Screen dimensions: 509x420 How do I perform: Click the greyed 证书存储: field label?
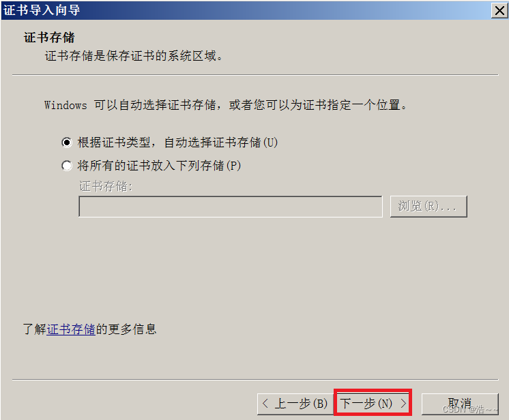106,187
